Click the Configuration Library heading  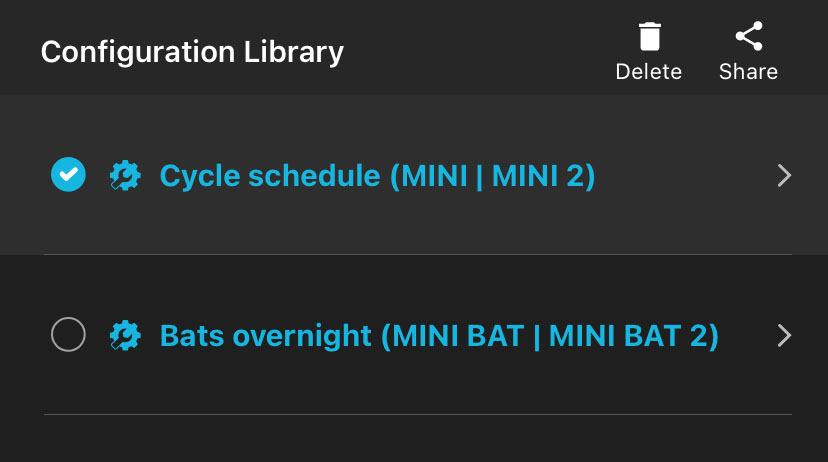192,51
